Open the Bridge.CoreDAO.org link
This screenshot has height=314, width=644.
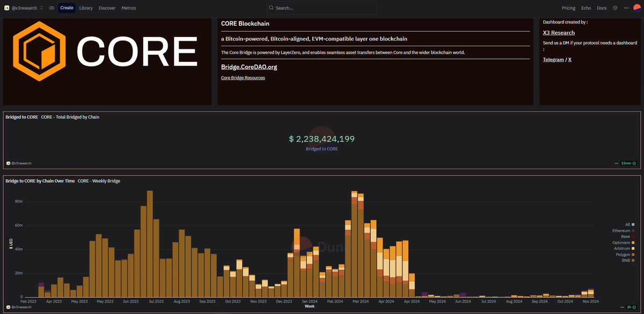pyautogui.click(x=249, y=67)
